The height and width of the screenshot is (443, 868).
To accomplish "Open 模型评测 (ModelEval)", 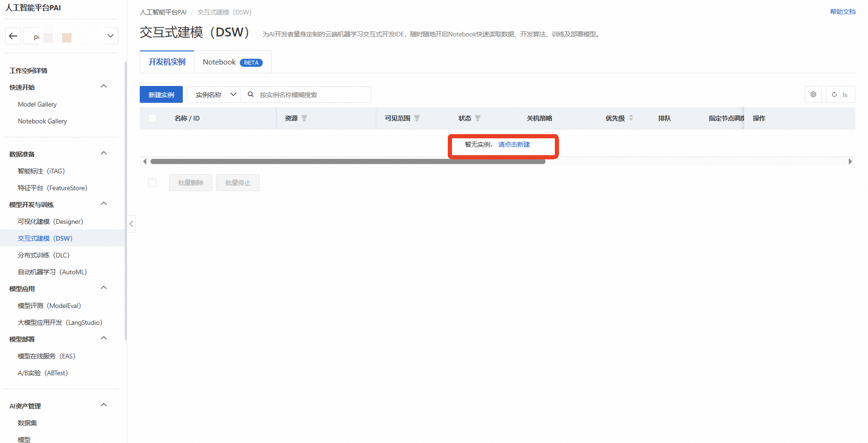I will pos(49,306).
